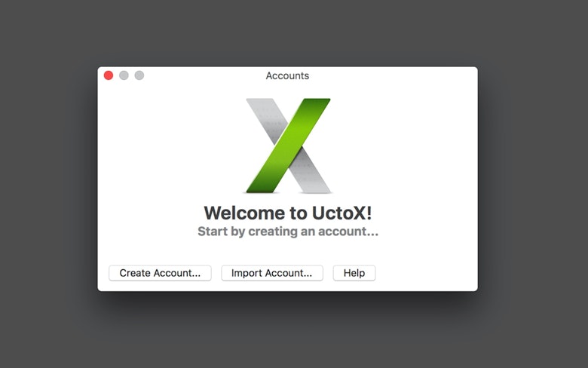This screenshot has width=588, height=368.
Task: Click the Import Account... button
Action: [x=272, y=273]
